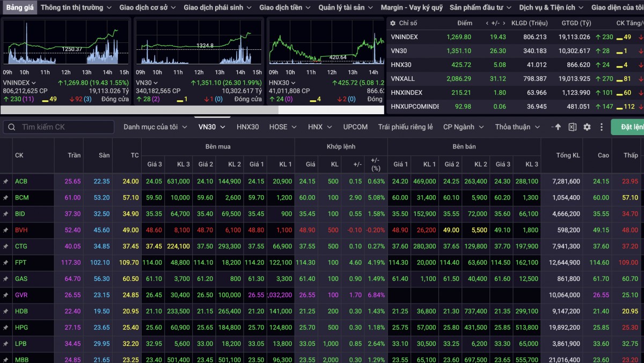Viewport: 644px width, 363px height.
Task: Open the three-dot more options menu
Action: point(601,127)
